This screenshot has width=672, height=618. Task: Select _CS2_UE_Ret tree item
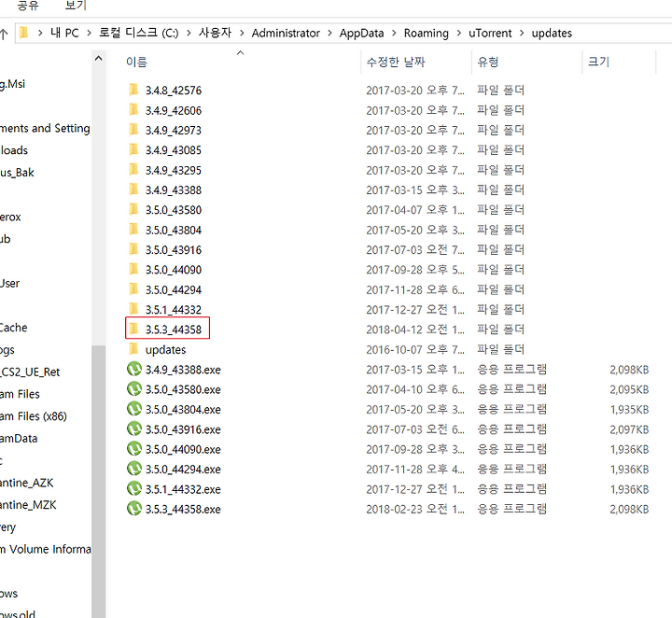point(30,372)
